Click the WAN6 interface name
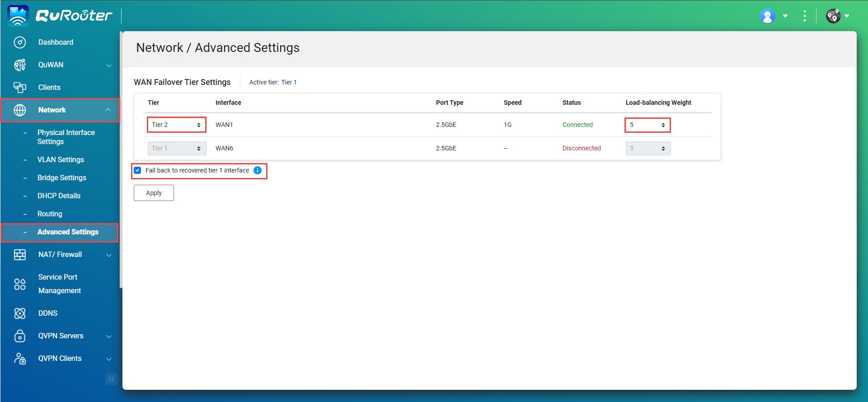This screenshot has width=868, height=402. [x=224, y=148]
